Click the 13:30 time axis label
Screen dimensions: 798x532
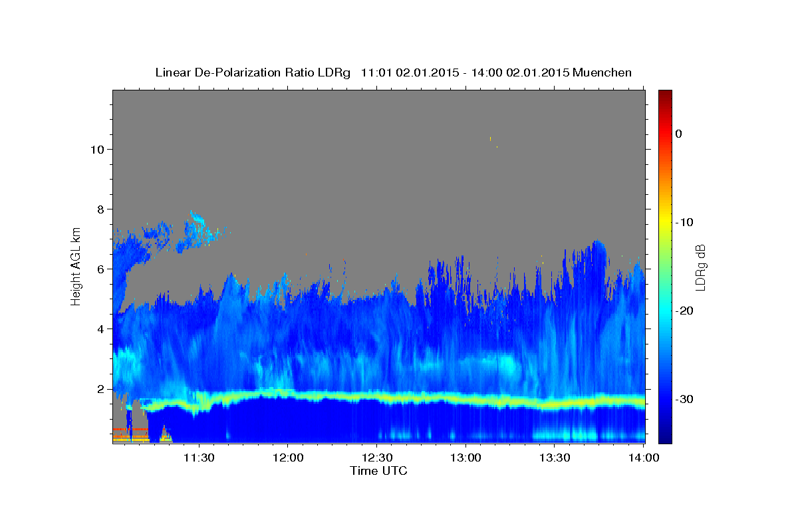pos(555,458)
